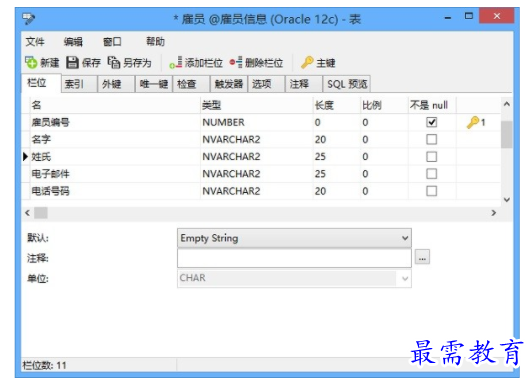Open the 文件 menu
532x384 pixels.
pos(35,42)
